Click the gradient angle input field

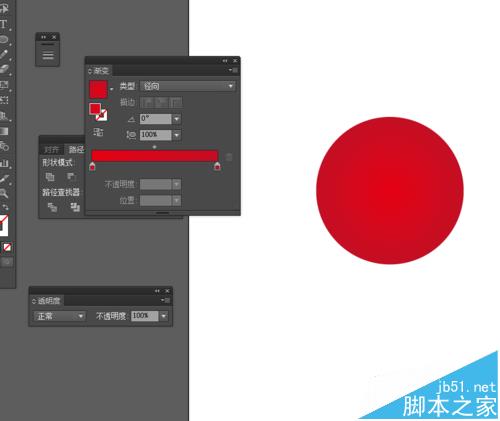(x=156, y=119)
